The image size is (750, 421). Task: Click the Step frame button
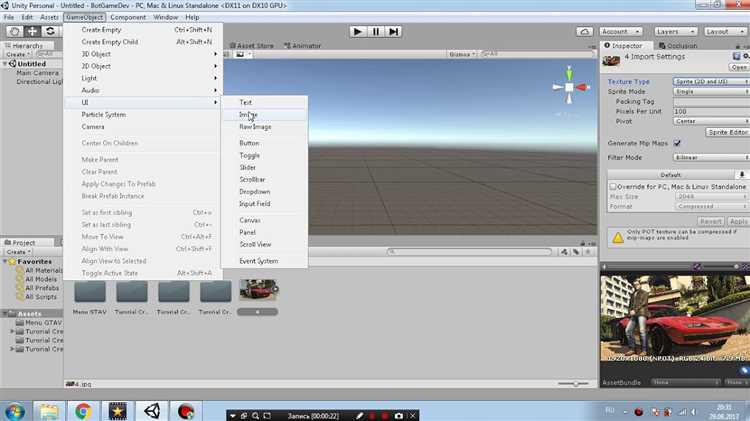pyautogui.click(x=393, y=32)
